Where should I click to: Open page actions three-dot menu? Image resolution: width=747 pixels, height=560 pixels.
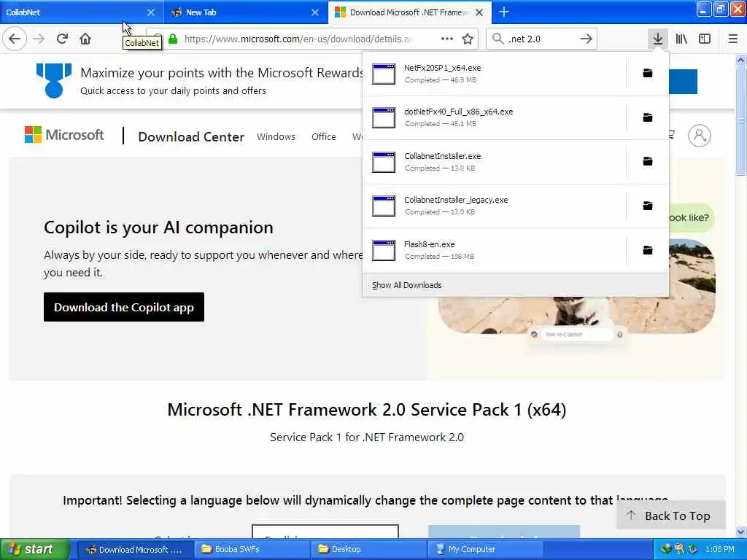click(x=447, y=39)
